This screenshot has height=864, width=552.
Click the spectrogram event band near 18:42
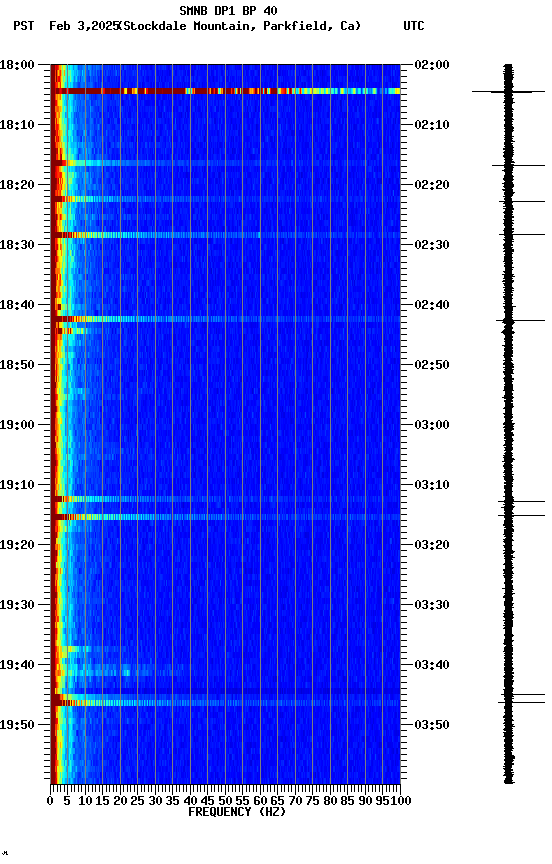[225, 319]
